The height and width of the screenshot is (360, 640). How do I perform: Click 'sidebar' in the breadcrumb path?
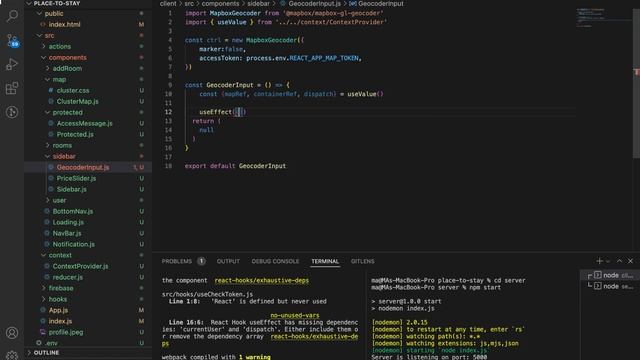(x=258, y=4)
